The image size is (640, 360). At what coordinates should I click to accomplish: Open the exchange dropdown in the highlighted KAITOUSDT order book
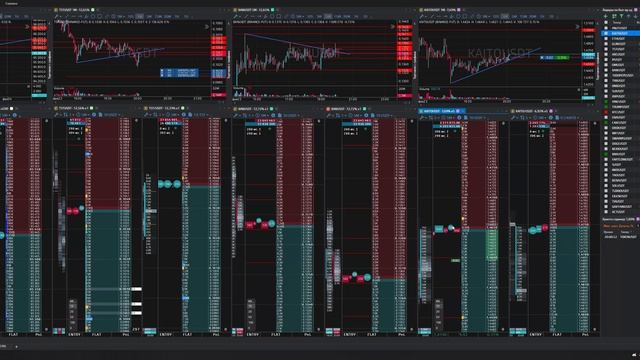click(478, 118)
